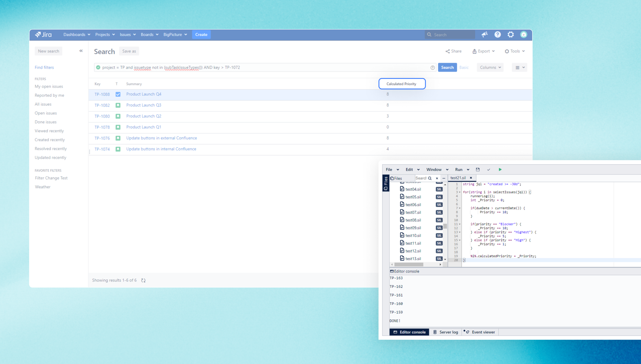This screenshot has width=641, height=364.
Task: Click the save disk icon in the editor toolbar
Action: [x=478, y=169]
